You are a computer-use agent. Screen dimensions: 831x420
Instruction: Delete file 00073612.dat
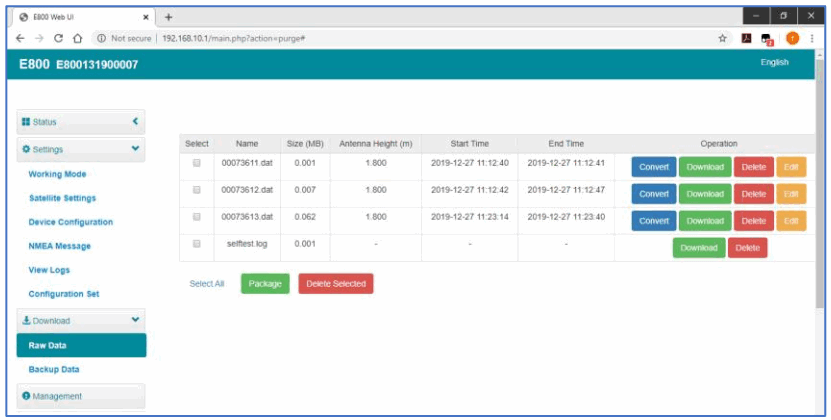click(754, 194)
